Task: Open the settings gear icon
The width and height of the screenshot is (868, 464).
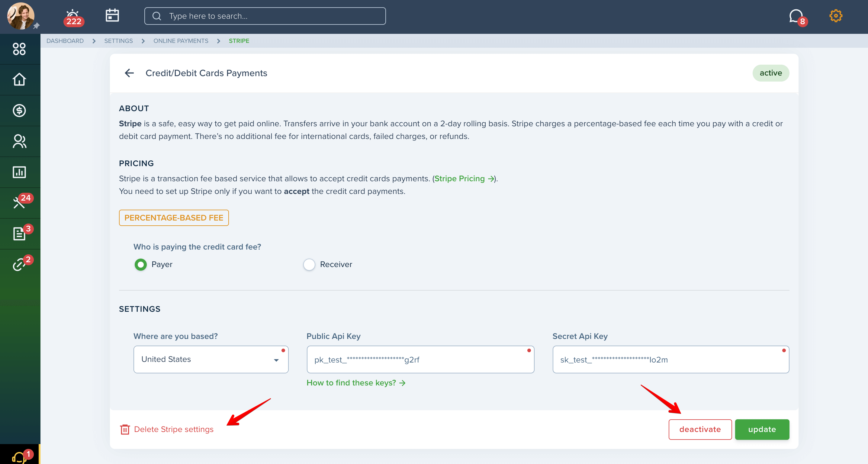Action: (836, 16)
